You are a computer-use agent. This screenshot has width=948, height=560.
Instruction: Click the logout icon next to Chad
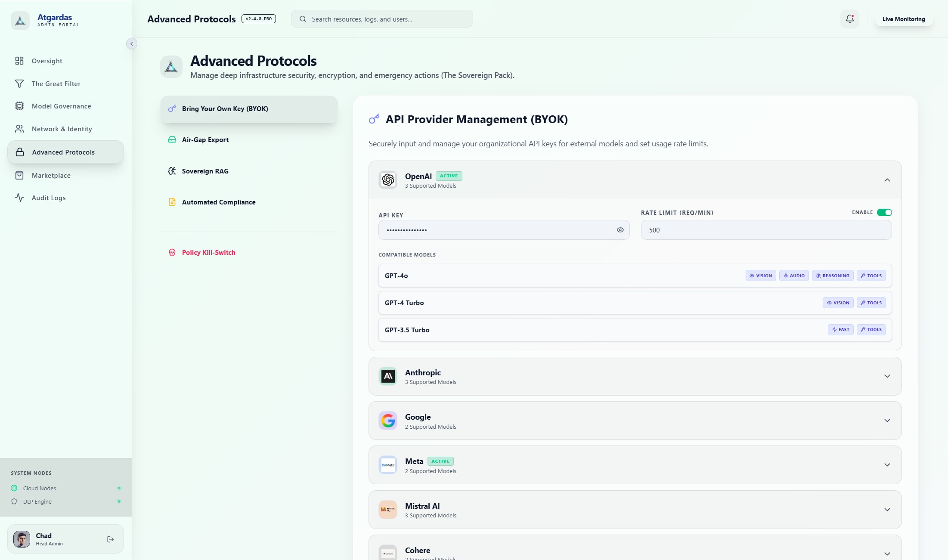click(111, 539)
